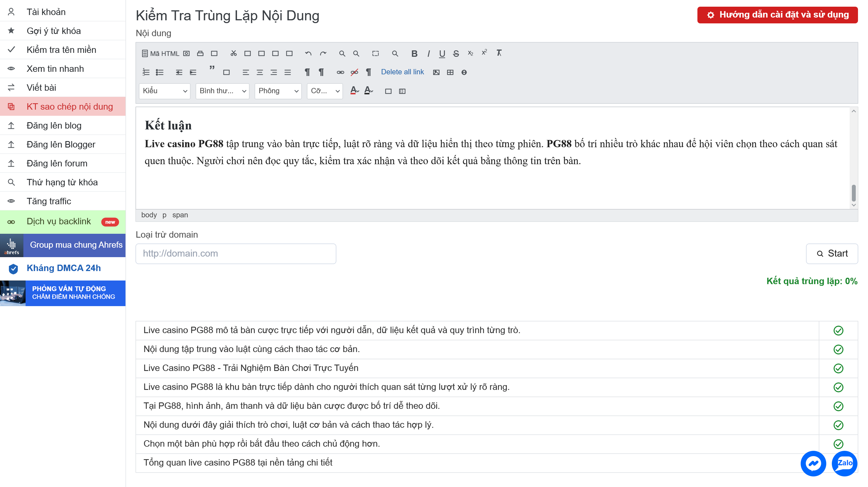Open Tài khoản in the sidebar
Viewport: 868px width, 487px height.
pos(63,12)
